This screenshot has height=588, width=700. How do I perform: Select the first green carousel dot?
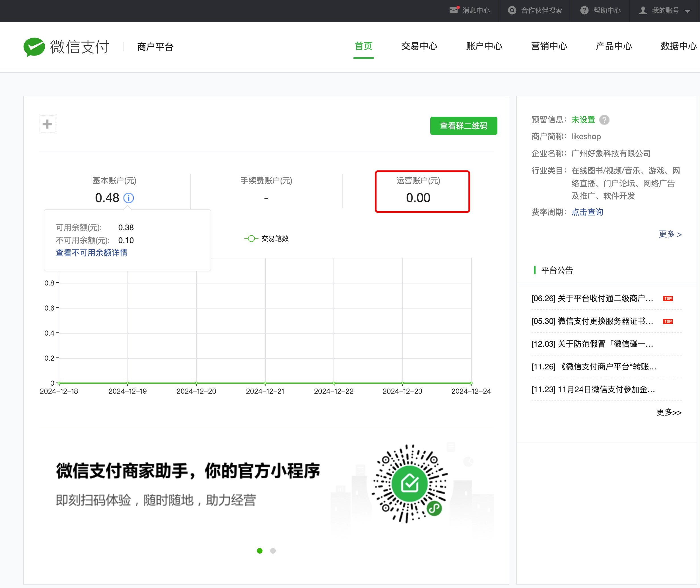[x=260, y=551]
